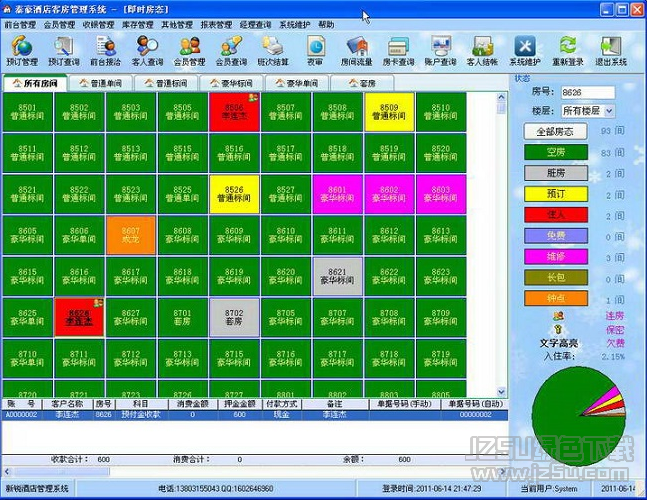Open the 报表管理 menu

click(216, 25)
